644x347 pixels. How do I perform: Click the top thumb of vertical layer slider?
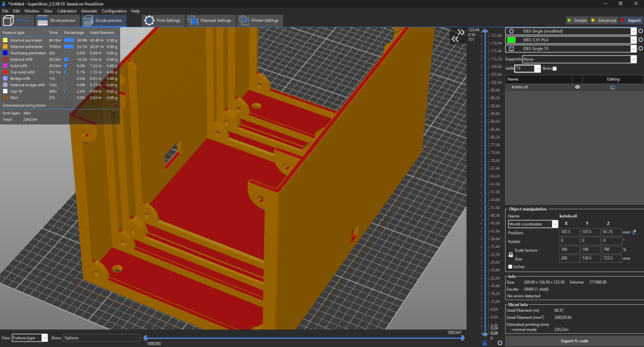coord(485,31)
